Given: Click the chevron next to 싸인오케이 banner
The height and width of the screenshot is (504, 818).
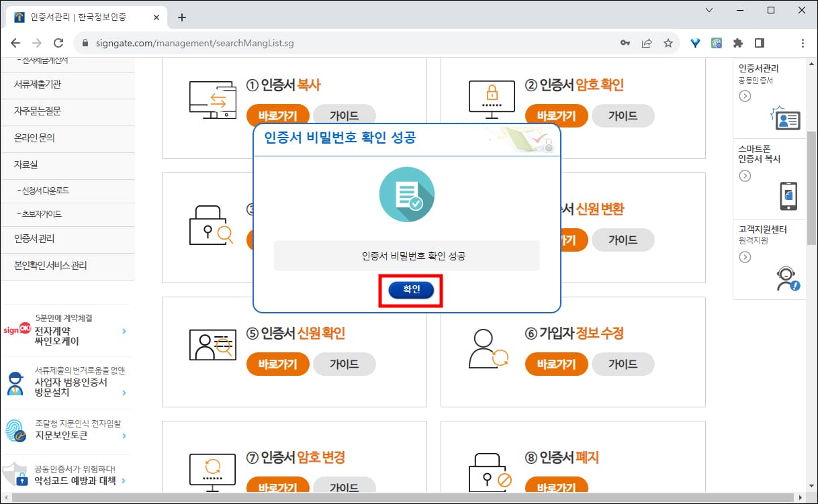Looking at the screenshot, I should pos(122,330).
